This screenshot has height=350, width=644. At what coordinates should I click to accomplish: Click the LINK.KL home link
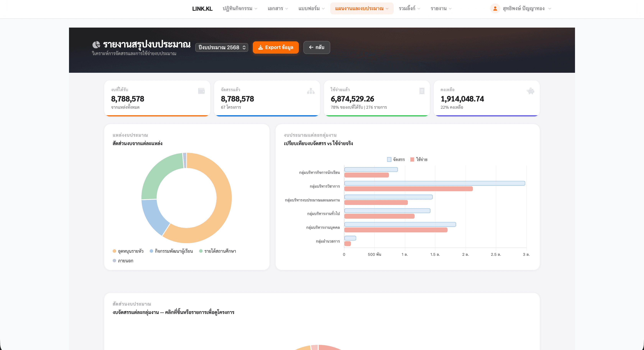pos(202,9)
